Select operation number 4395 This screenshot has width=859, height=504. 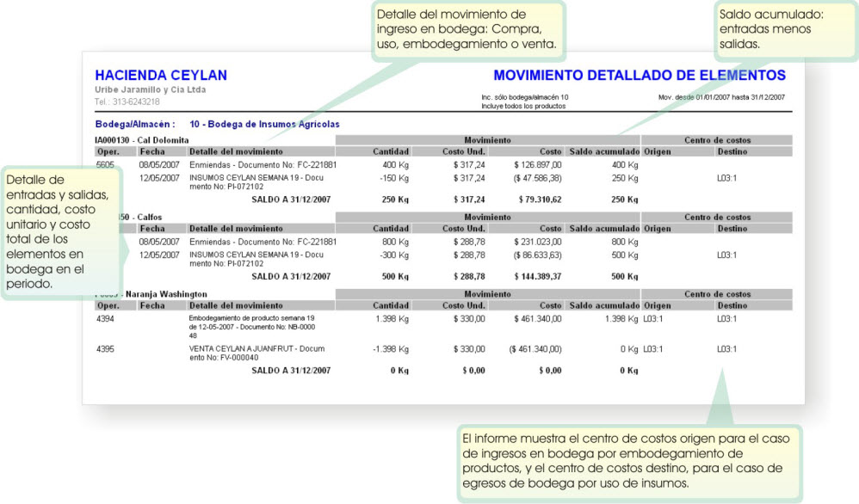click(105, 349)
